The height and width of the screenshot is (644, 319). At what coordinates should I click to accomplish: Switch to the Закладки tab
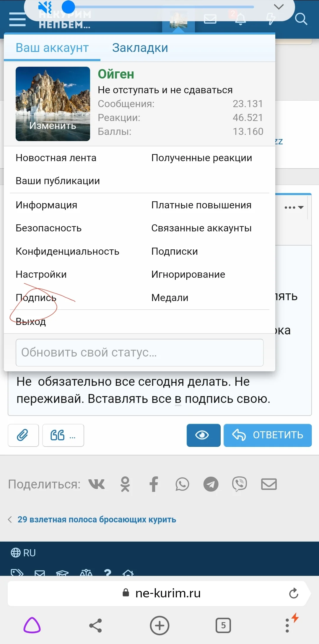tap(140, 48)
